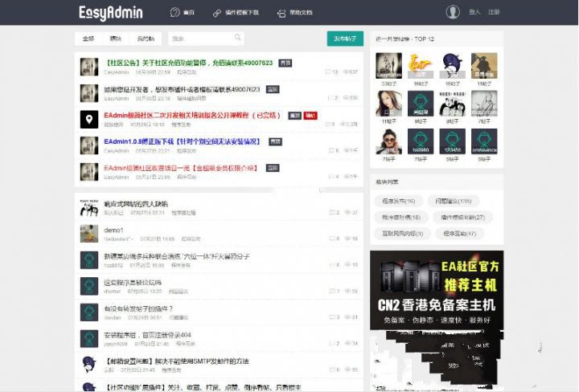
Task: Switch to the second filter tab beside 全部
Action: coord(116,39)
